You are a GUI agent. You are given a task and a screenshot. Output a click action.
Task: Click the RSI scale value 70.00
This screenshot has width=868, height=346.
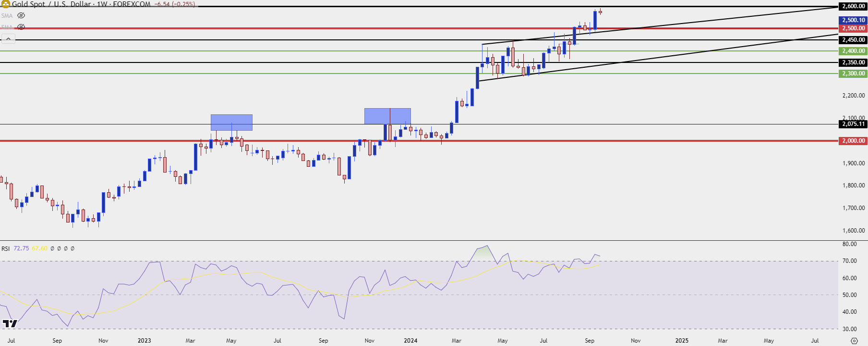[850, 261]
